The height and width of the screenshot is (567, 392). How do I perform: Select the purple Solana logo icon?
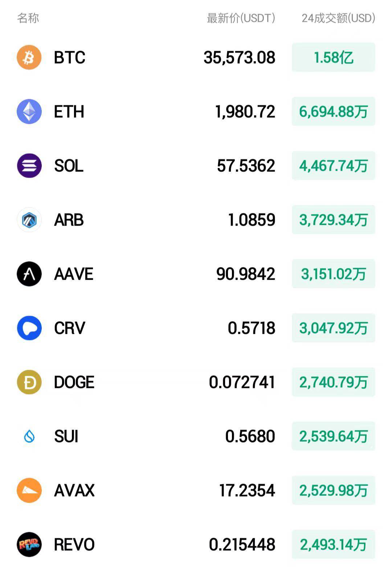(29, 166)
